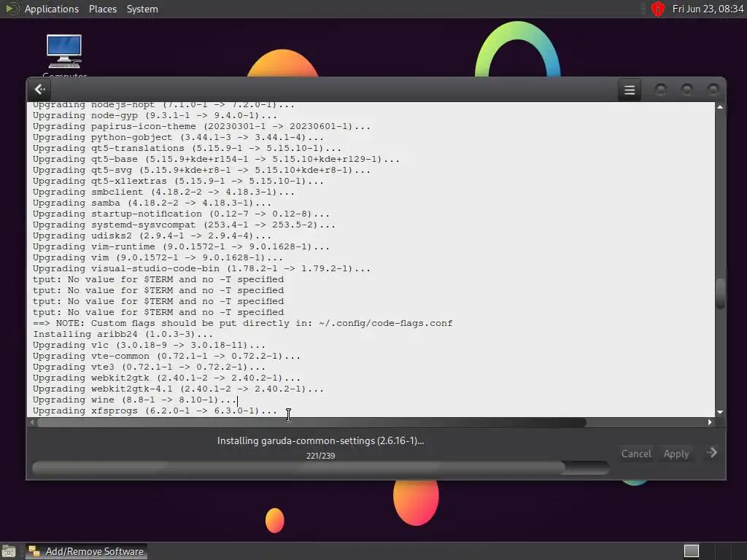Click the 221/239 progress counter

tap(321, 456)
